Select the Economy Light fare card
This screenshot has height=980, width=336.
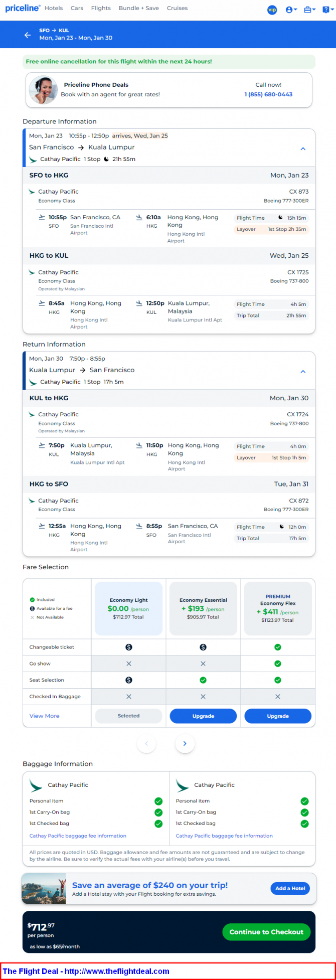(128, 608)
